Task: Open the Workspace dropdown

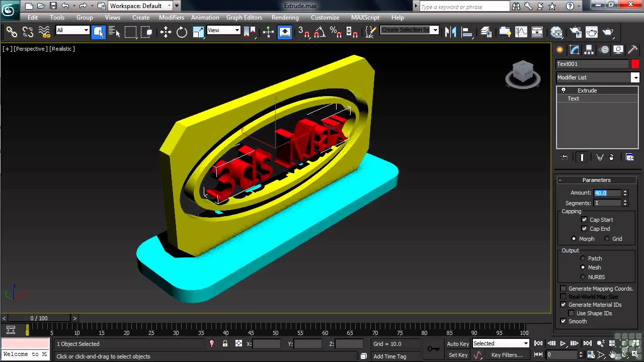Action: click(140, 6)
